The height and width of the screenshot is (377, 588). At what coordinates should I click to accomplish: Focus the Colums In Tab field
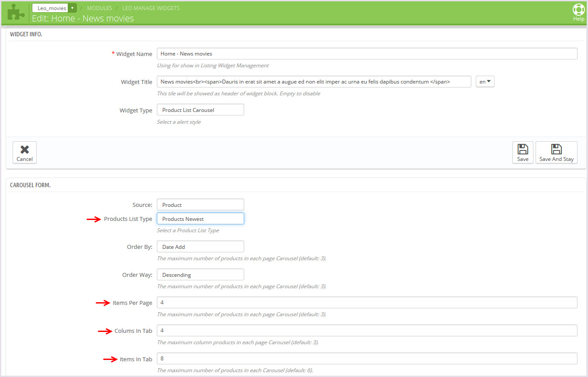click(367, 331)
